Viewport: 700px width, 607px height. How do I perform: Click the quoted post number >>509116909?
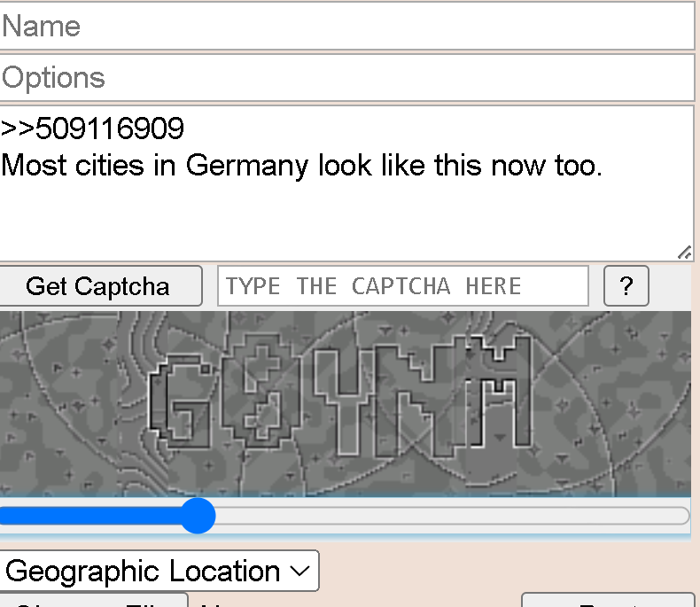click(x=92, y=128)
